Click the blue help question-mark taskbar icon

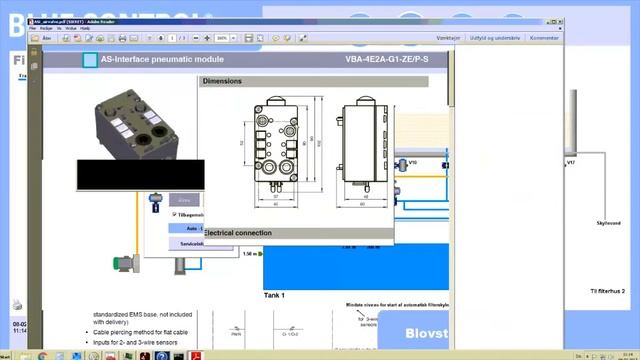(x=162, y=356)
